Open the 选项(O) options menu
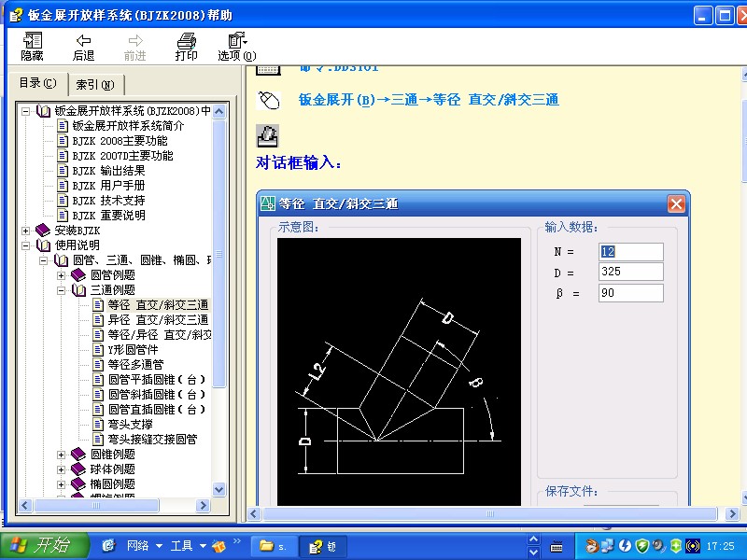Viewport: 747px width, 560px height. pyautogui.click(x=237, y=48)
